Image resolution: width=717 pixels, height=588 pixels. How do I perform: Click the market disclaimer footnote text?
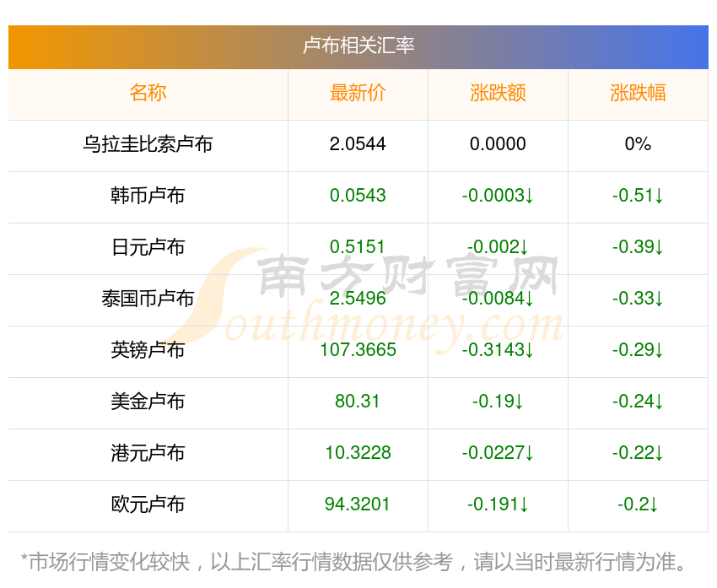(353, 562)
